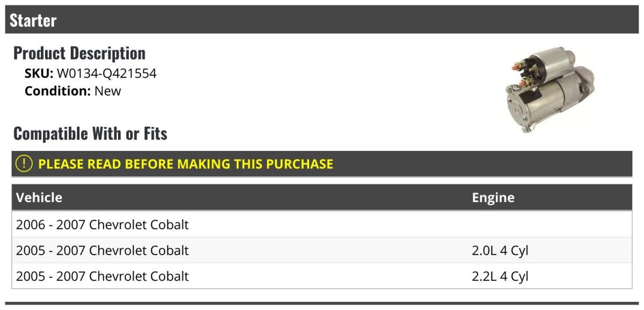The height and width of the screenshot is (310, 644).
Task: Open the starter motor product image
Action: 550,89
